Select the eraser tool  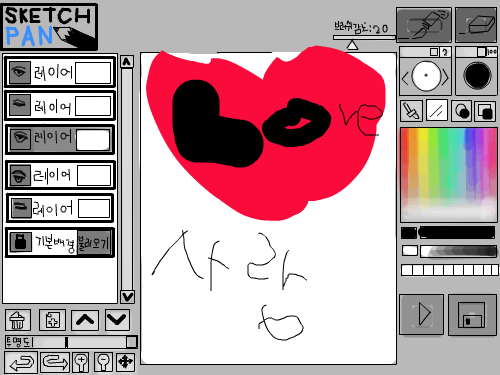point(476,25)
